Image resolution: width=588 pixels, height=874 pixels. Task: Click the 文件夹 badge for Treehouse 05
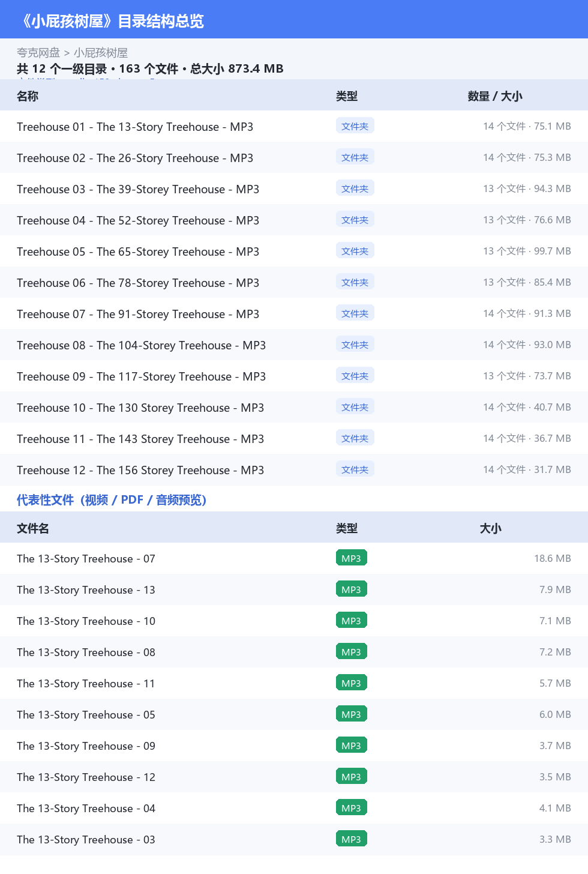pyautogui.click(x=355, y=251)
